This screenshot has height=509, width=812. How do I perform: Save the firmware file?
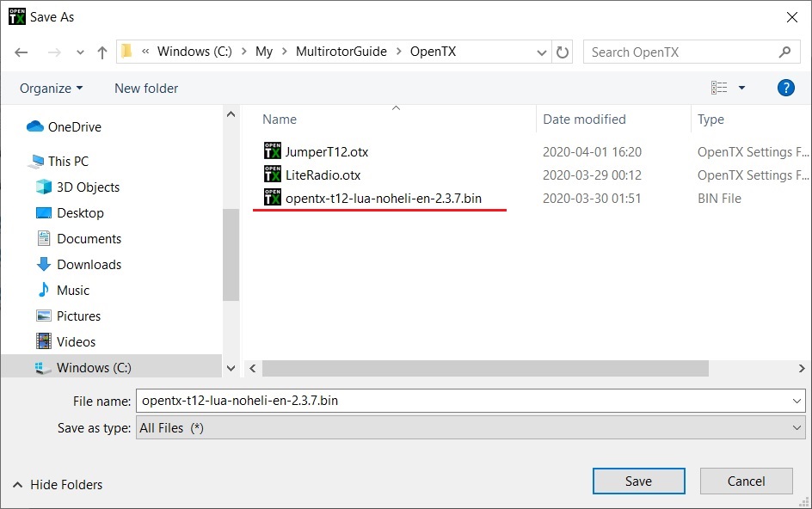638,481
